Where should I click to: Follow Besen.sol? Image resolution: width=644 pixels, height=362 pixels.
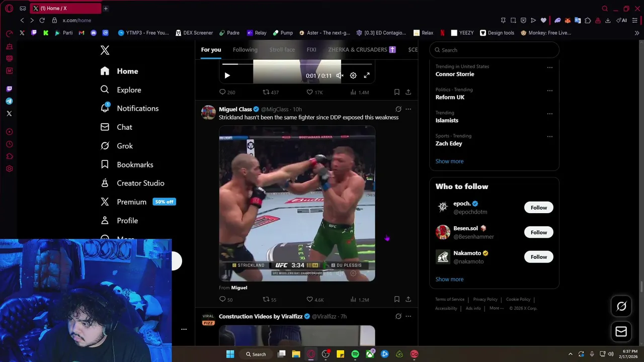coord(538,232)
